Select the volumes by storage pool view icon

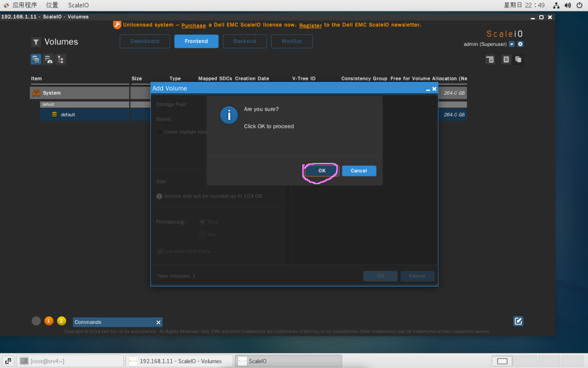tap(36, 59)
